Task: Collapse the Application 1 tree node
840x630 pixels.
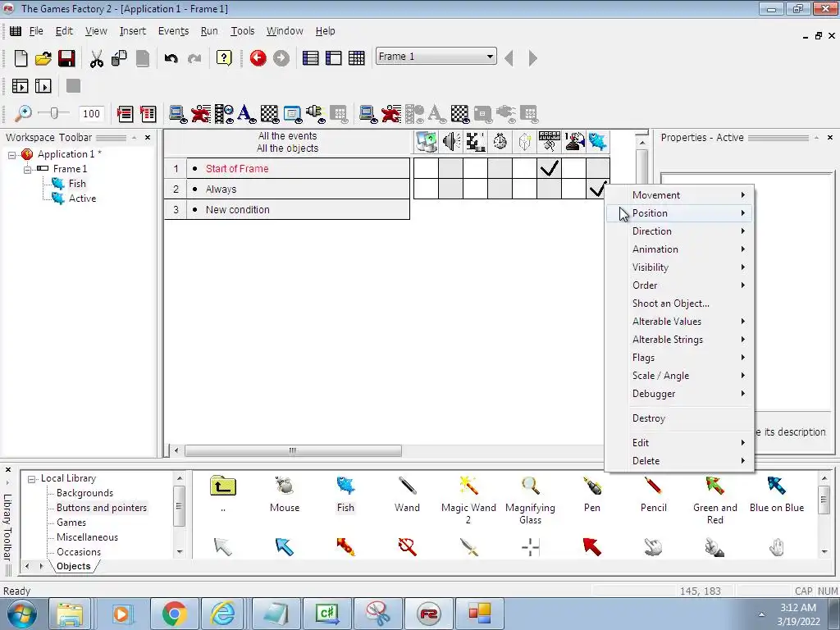Action: (11, 155)
